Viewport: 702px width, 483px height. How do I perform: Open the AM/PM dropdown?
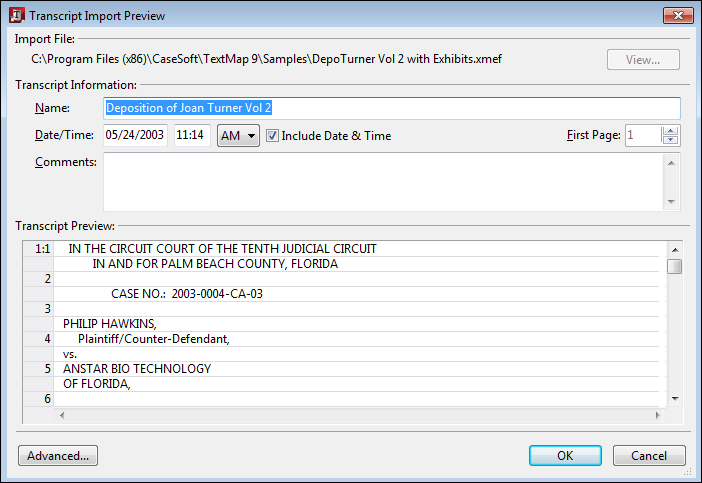click(238, 136)
